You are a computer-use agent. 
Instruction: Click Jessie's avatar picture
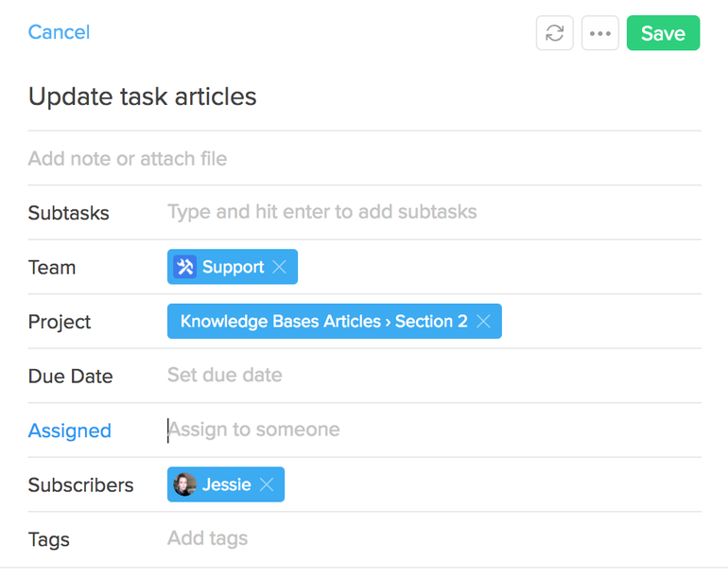(184, 484)
